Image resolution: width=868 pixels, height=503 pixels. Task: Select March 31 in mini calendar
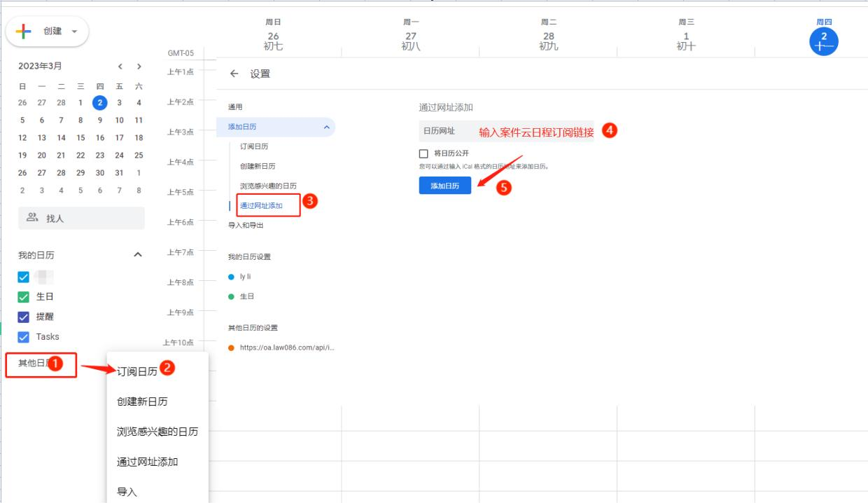[119, 173]
